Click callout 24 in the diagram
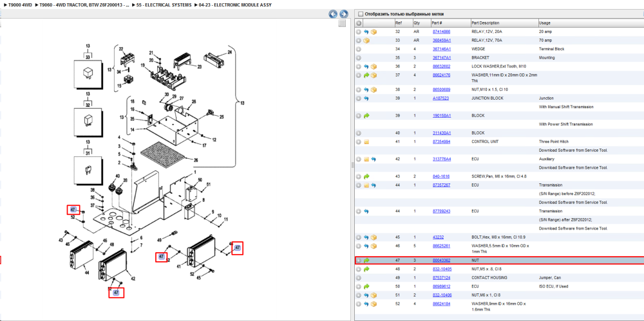This screenshot has height=321, width=644. pos(230,52)
